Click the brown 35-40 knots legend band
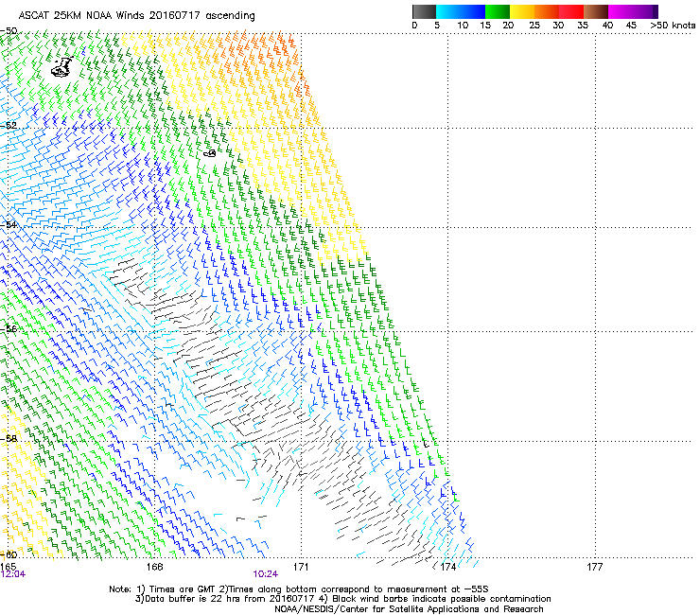The image size is (700, 615). tap(596, 11)
